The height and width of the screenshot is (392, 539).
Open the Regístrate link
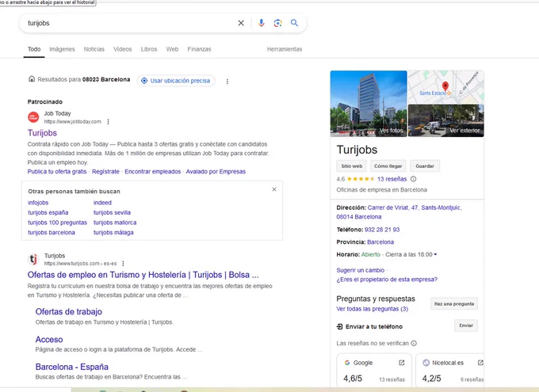pyautogui.click(x=105, y=171)
